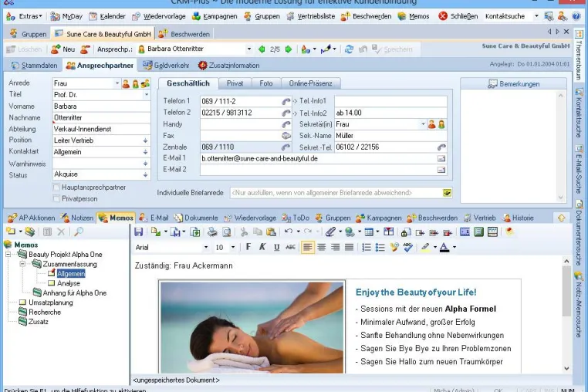The image size is (588, 392).
Task: Dial Sekret.-Tel number with phone icon
Action: [441, 147]
